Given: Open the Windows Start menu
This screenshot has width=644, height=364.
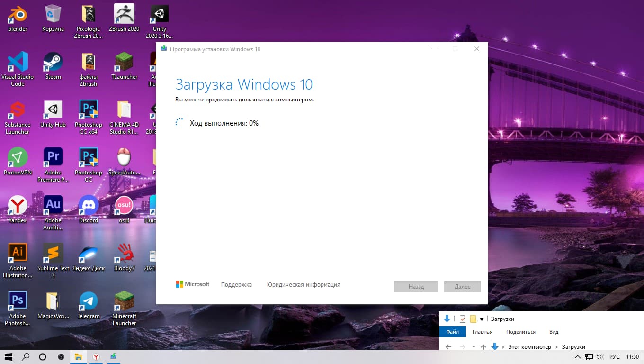Looking at the screenshot, I should pyautogui.click(x=9, y=357).
